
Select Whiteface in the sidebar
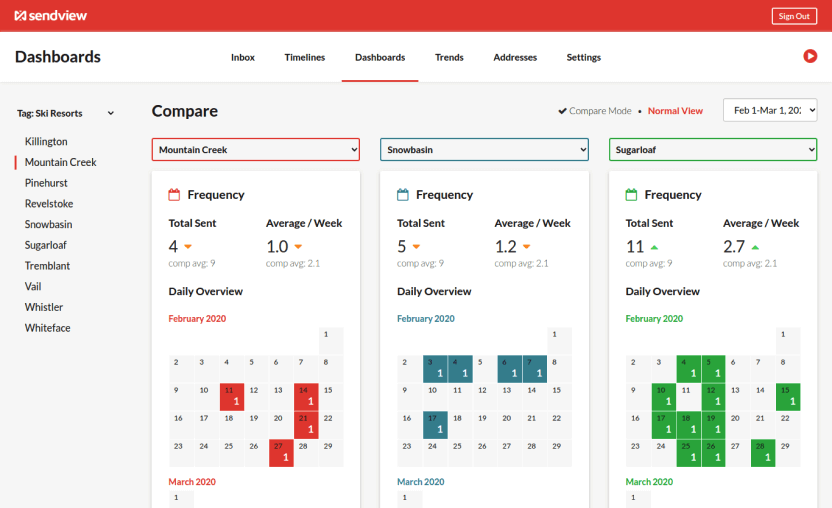(47, 328)
